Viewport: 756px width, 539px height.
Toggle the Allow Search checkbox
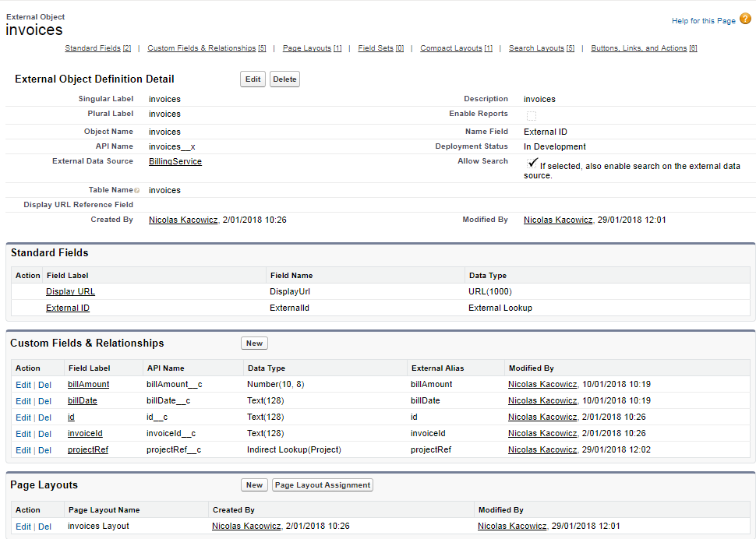[x=532, y=164]
